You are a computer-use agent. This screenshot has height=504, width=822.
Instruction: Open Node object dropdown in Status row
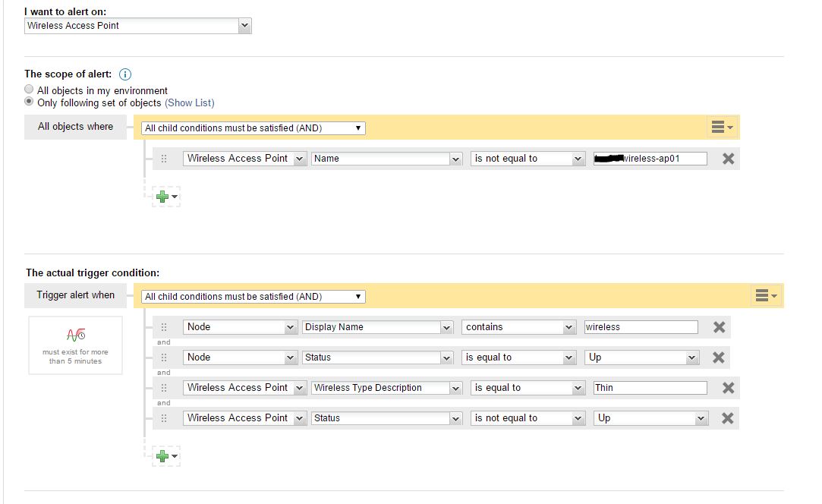(x=240, y=358)
